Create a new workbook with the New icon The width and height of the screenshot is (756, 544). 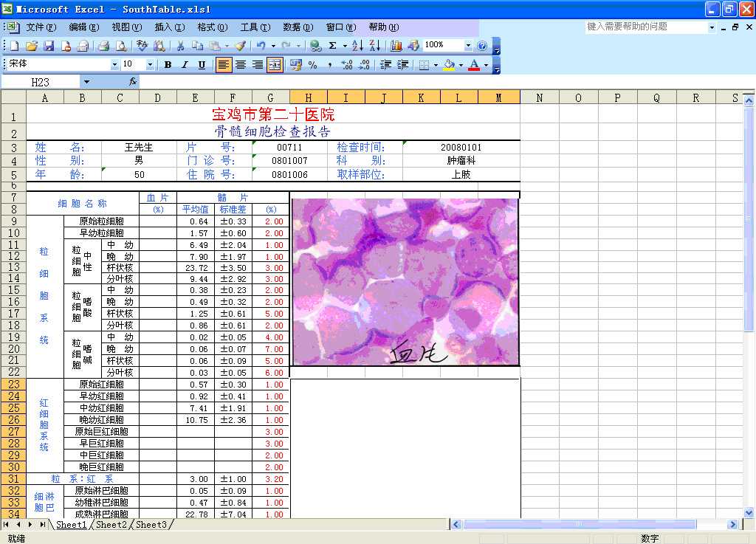point(15,46)
